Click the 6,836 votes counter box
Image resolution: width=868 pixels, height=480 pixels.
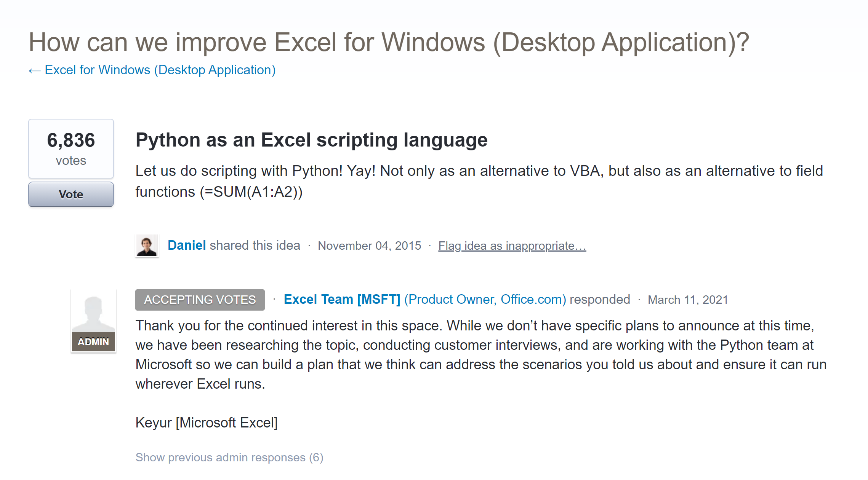pyautogui.click(x=71, y=148)
